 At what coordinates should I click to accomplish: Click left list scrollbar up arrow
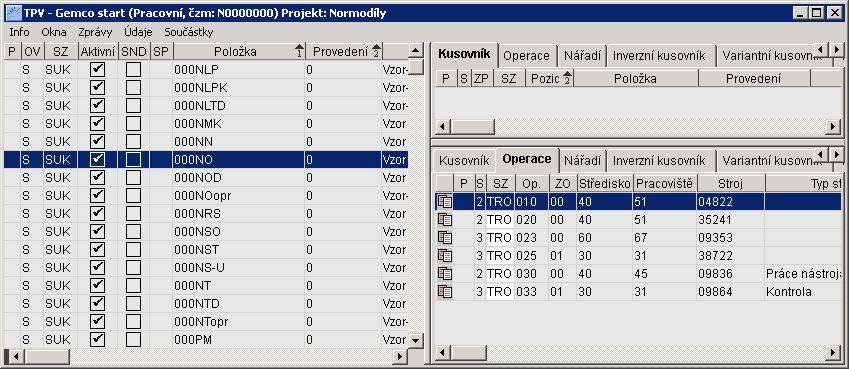pyautogui.click(x=415, y=51)
